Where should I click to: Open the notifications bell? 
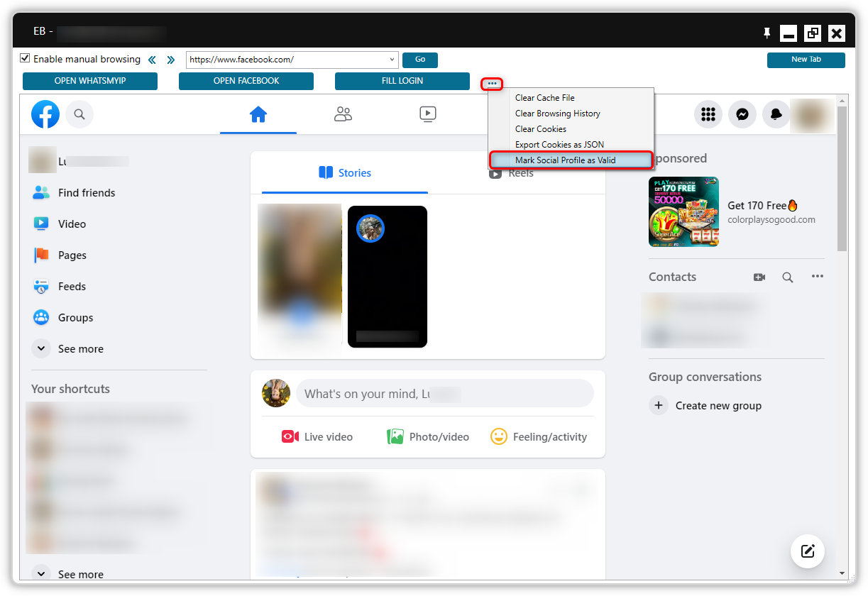[x=776, y=114]
